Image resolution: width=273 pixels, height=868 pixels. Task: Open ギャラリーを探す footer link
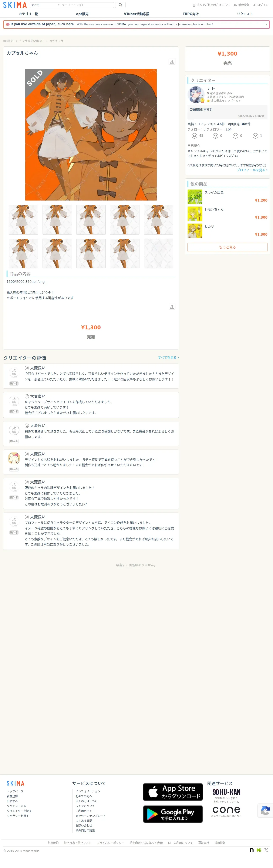(x=18, y=816)
